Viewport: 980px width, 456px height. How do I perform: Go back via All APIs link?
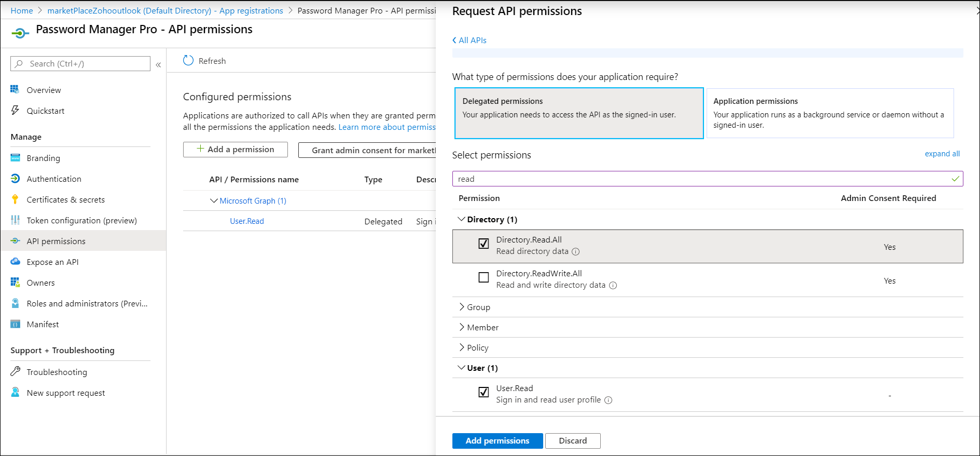(x=470, y=40)
